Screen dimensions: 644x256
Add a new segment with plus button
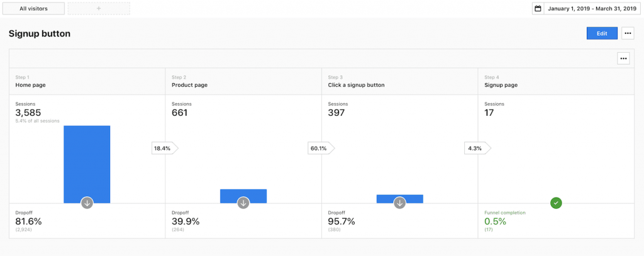tap(99, 9)
